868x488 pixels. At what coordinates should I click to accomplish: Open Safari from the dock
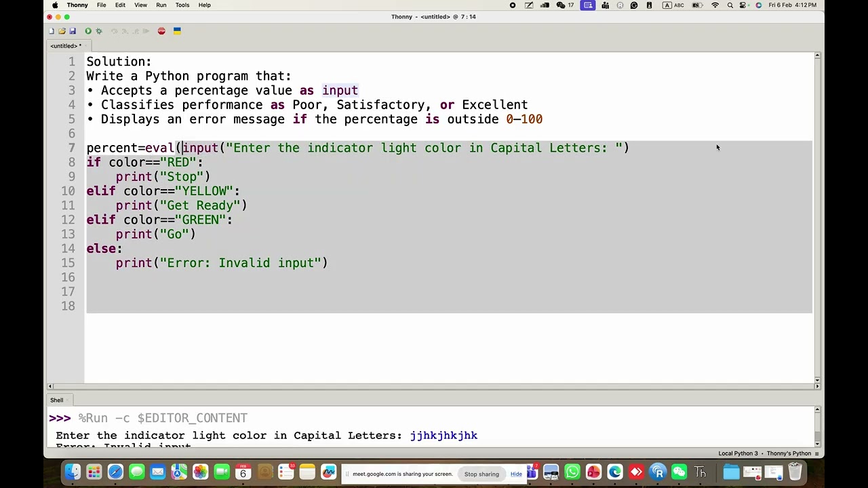[115, 472]
